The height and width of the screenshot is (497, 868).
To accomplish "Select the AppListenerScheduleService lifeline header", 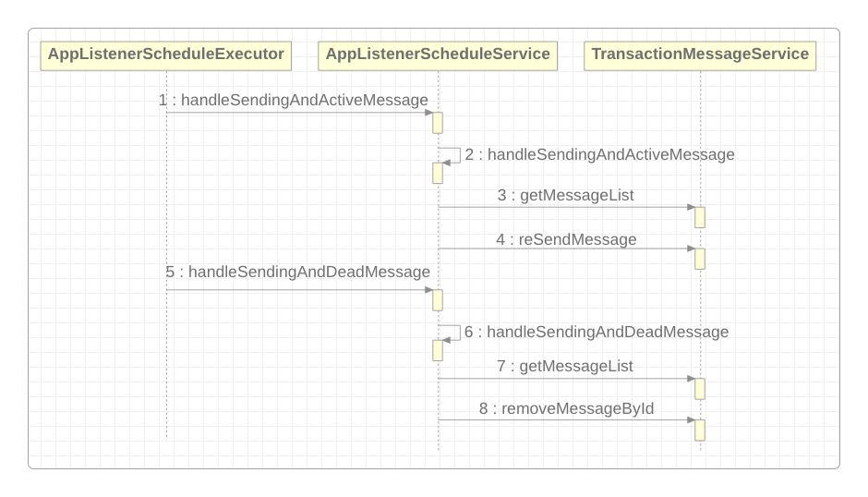I will point(438,55).
